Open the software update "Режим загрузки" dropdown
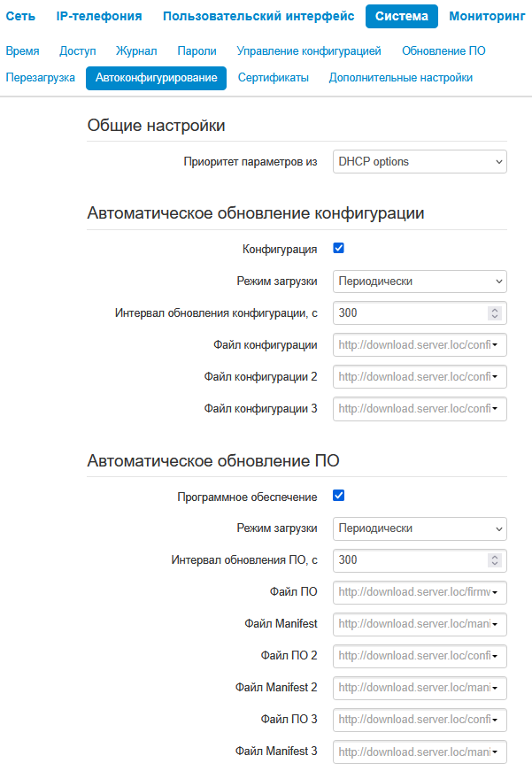Image resolution: width=532 pixels, height=771 pixels. (420, 528)
